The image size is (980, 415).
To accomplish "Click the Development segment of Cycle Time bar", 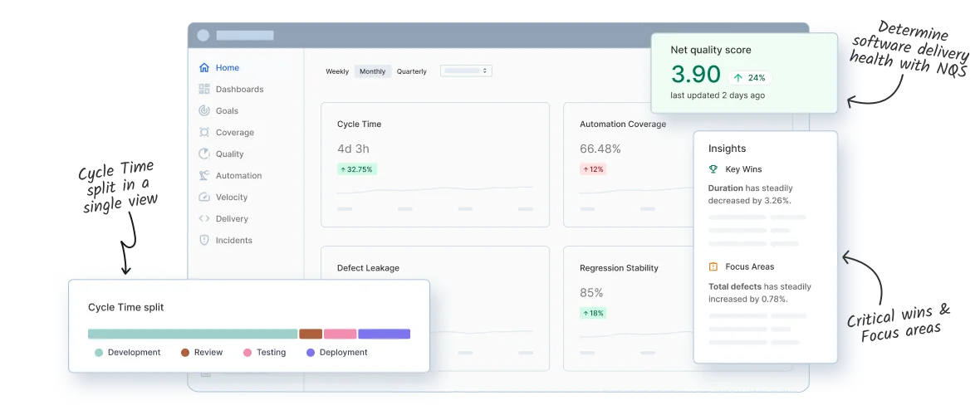I will [x=193, y=334].
